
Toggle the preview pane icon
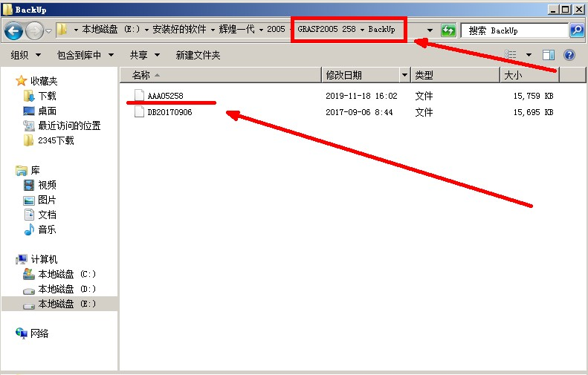pos(549,55)
